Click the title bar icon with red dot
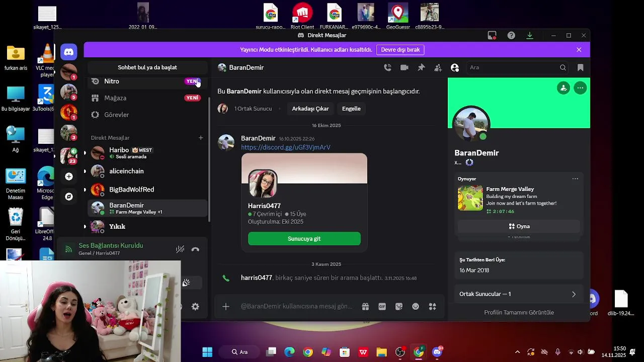Image resolution: width=644 pixels, height=362 pixels. (492, 35)
